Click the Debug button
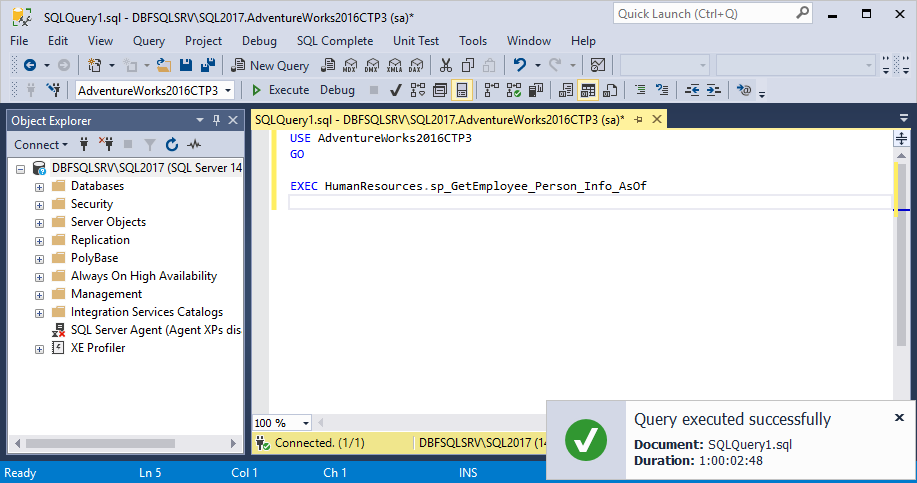 click(x=337, y=90)
